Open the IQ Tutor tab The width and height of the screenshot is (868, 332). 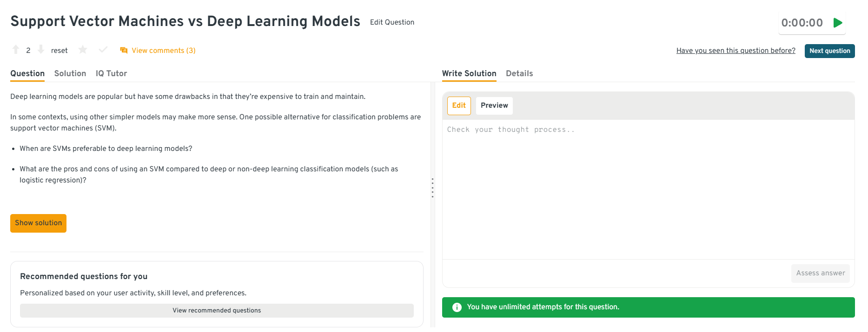[x=111, y=73]
